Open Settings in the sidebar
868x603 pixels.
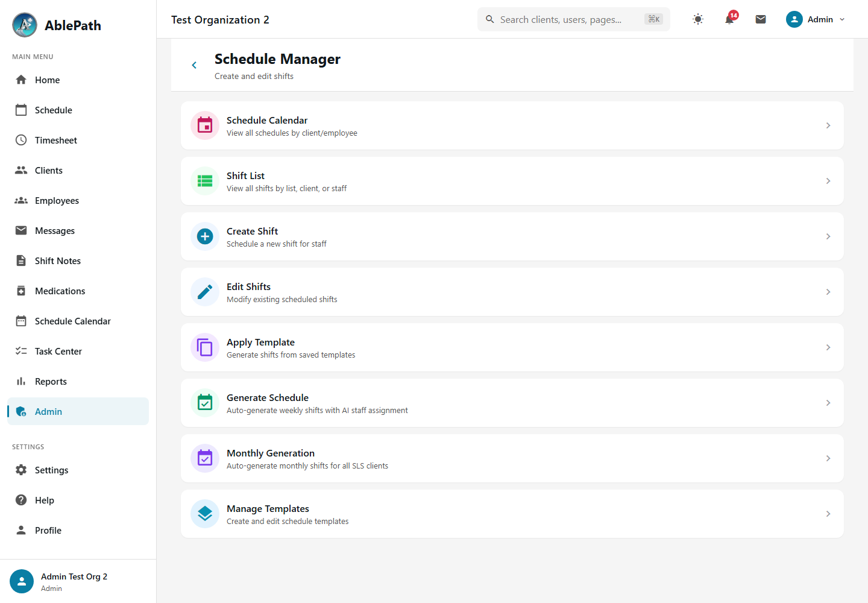point(78,470)
